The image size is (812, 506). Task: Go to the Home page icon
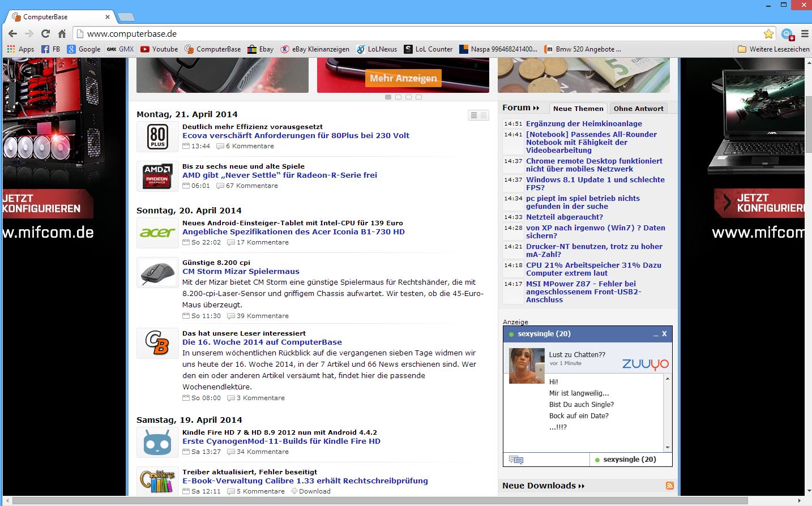[62, 34]
